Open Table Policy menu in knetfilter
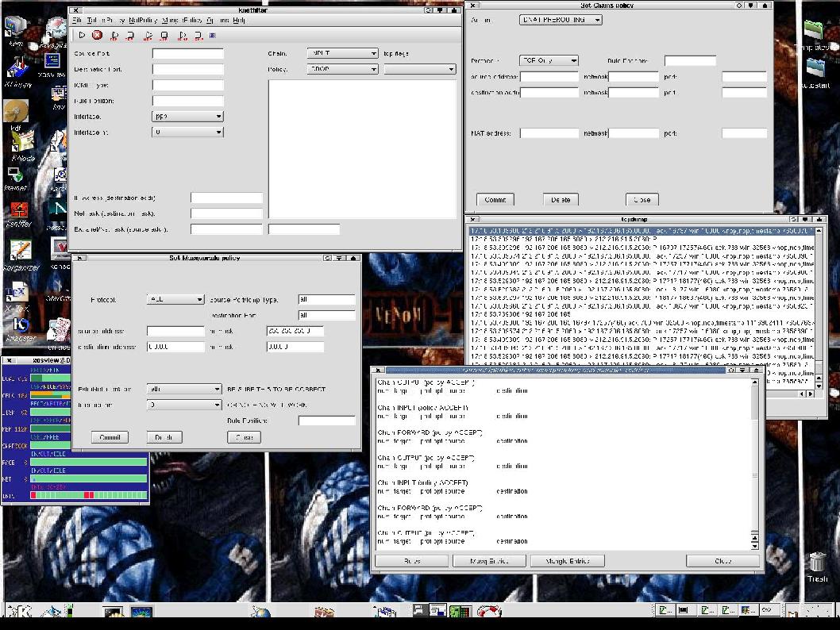The image size is (840, 630). pos(106,21)
